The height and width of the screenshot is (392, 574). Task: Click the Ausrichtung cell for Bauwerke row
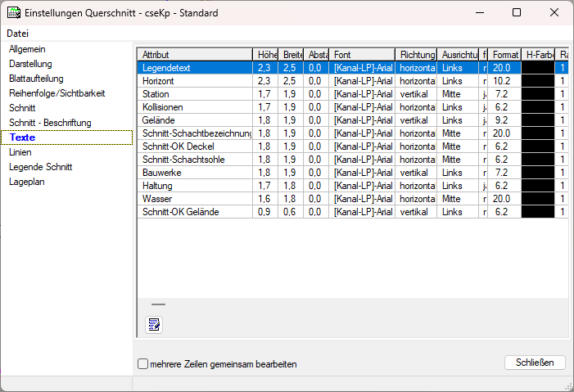click(x=459, y=173)
